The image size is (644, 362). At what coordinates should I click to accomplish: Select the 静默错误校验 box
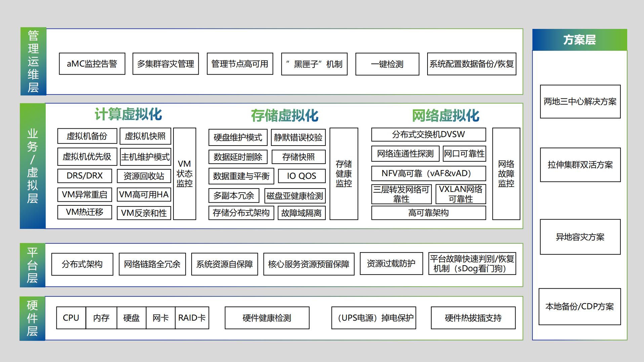pyautogui.click(x=298, y=137)
